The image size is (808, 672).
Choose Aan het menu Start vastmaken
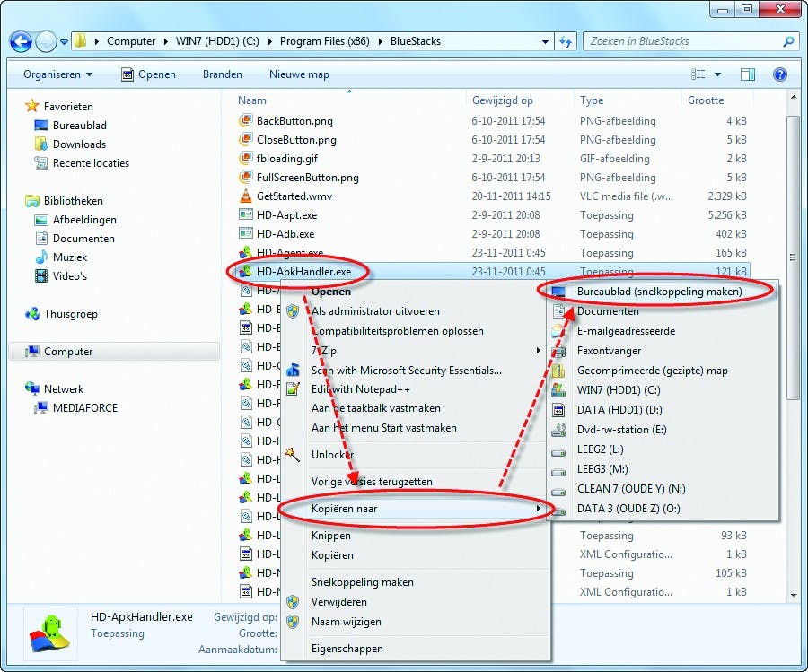(x=384, y=428)
